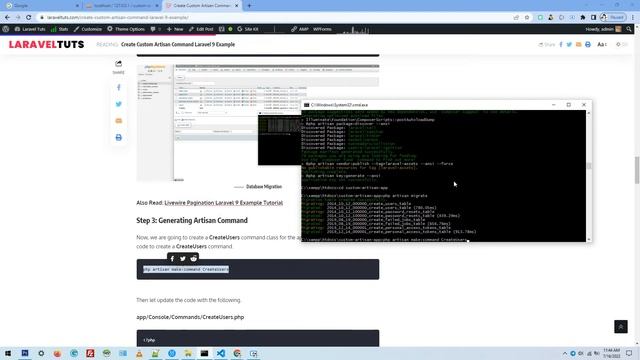Click the search magnifier in admin bar
The width and height of the screenshot is (640, 360).
629,29
